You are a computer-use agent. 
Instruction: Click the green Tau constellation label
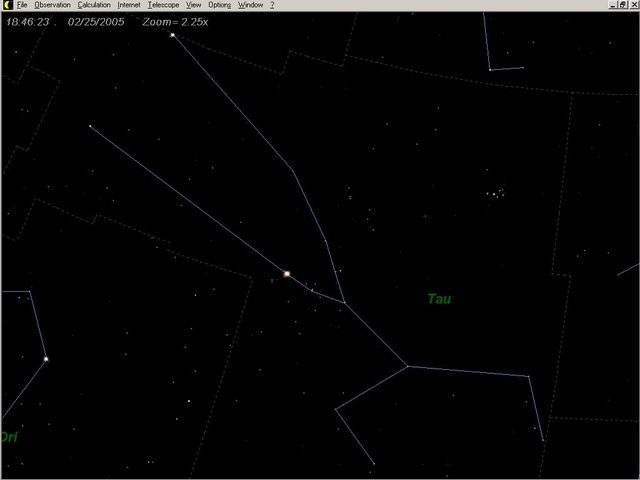tap(438, 299)
